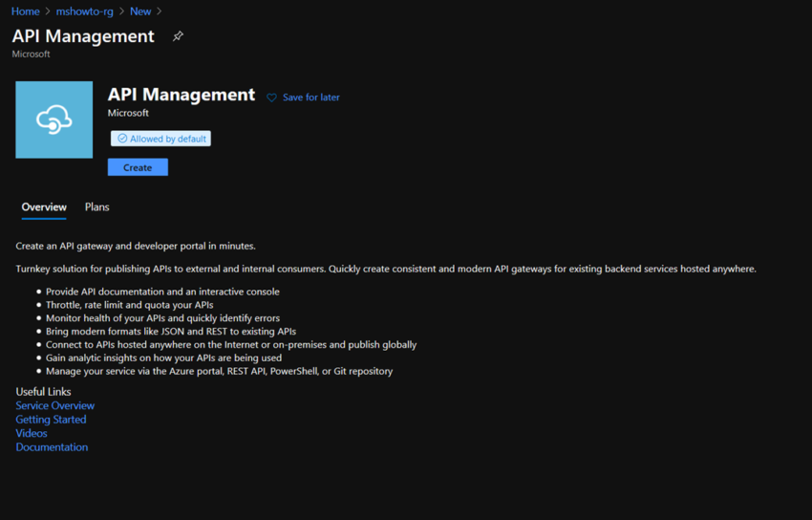The height and width of the screenshot is (520, 812).
Task: Select the Overview tab
Action: 44,207
